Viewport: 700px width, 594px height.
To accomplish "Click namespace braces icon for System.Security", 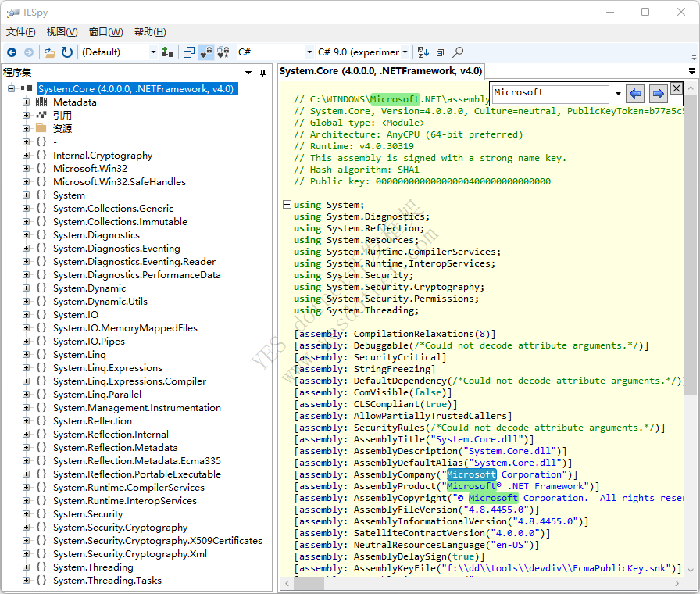I will point(41,514).
